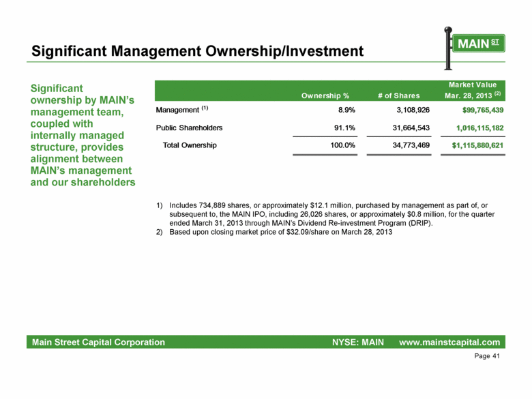Click the 'Market Value Mar. 28, 2013' header

pyautogui.click(x=473, y=90)
